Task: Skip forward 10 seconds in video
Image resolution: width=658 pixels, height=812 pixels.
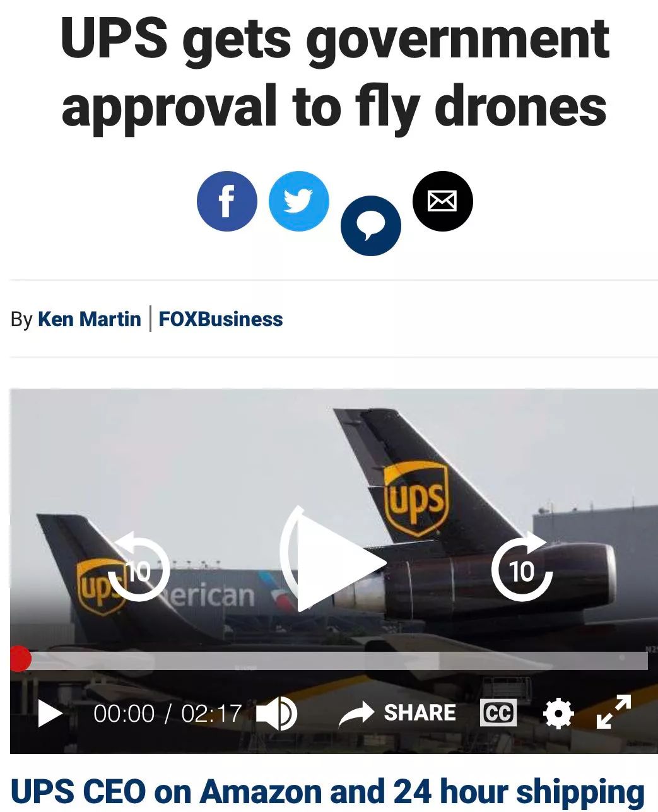Action: 522,567
